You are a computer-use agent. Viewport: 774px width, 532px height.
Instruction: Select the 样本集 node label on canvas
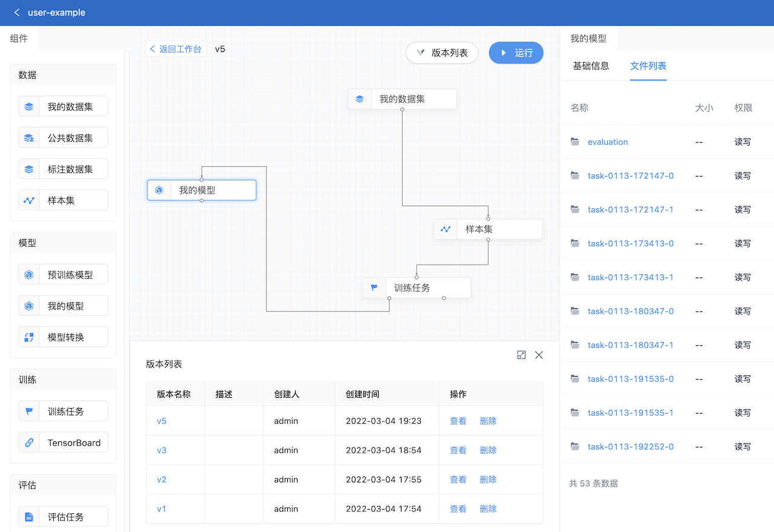point(479,229)
